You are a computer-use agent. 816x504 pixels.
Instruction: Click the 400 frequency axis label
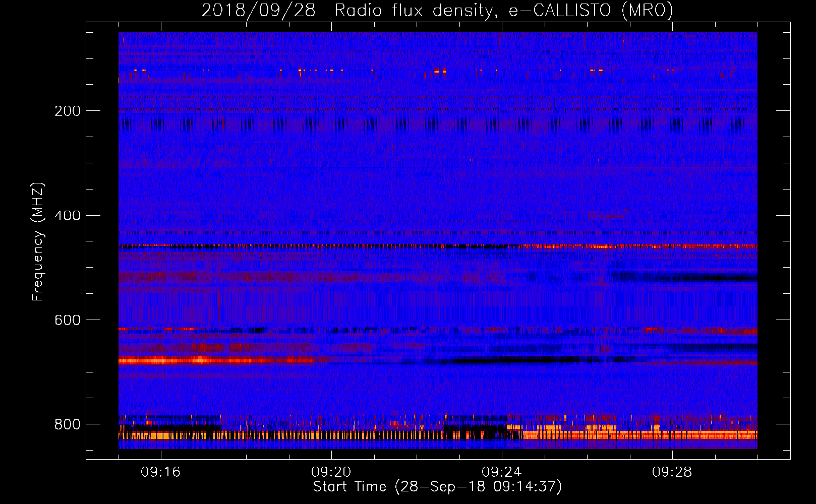(68, 216)
